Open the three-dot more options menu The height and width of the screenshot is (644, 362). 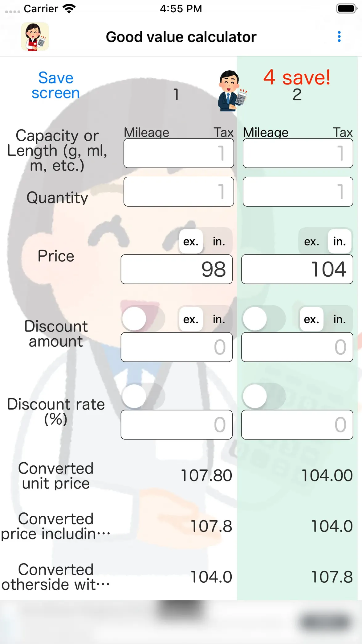coord(339,37)
